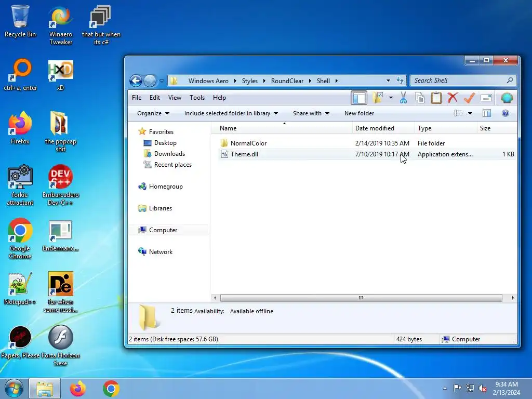Open Include selected folder in library dropdown
The height and width of the screenshot is (399, 532).
click(231, 113)
